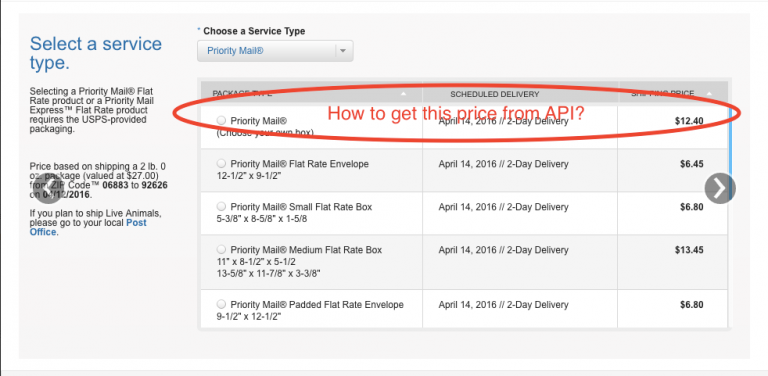768x376 pixels.
Task: Open the Post Office link
Action: point(88,227)
